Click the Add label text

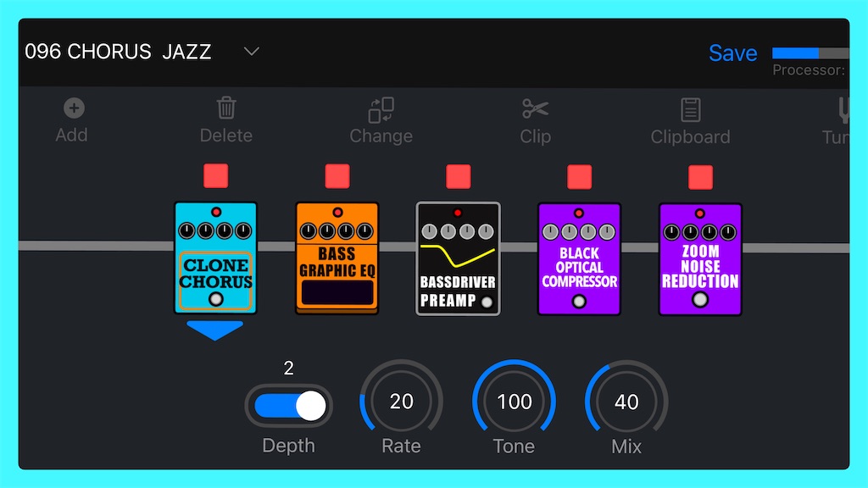71,135
